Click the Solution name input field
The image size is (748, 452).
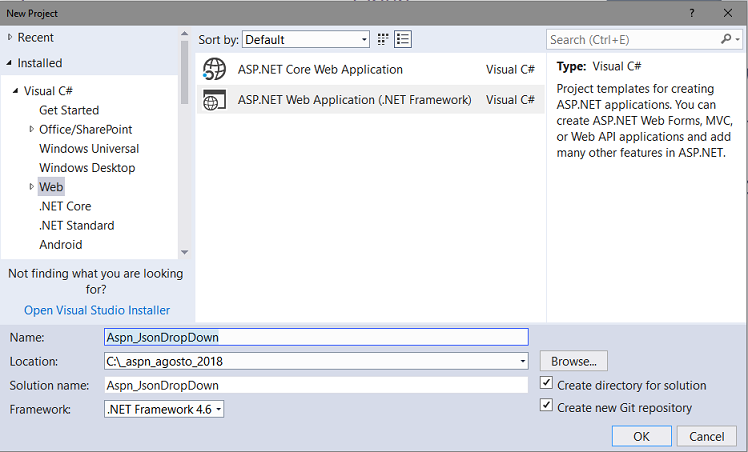(316, 385)
